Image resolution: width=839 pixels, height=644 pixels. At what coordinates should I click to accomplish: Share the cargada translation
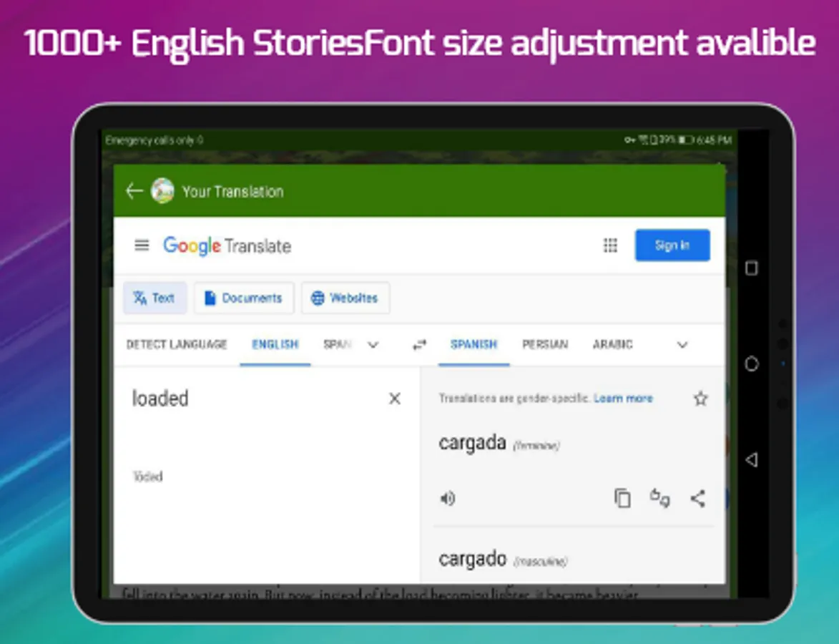698,499
